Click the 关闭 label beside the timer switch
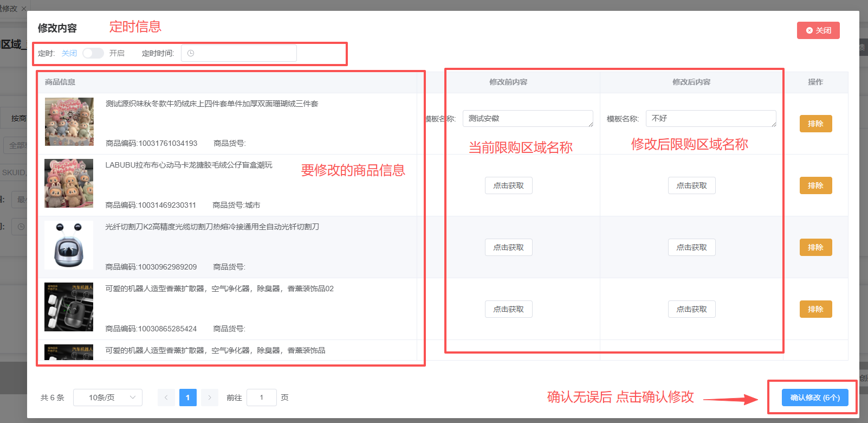This screenshot has height=423, width=868. (x=69, y=53)
